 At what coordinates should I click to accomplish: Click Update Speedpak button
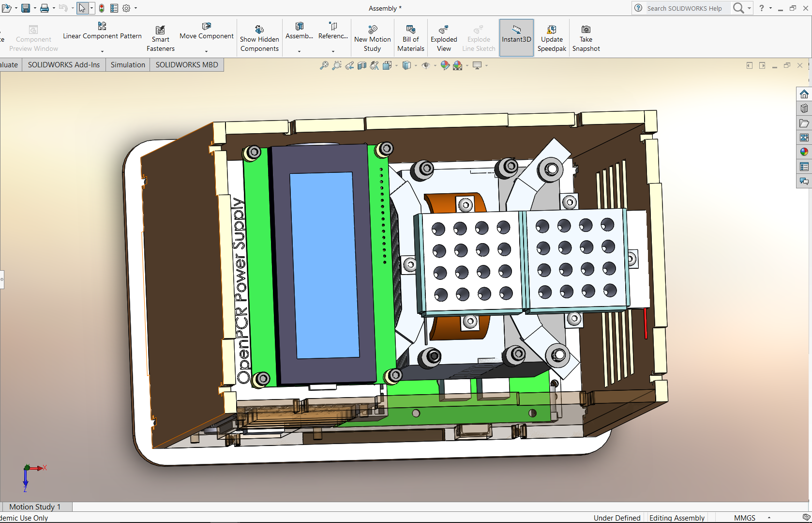[x=552, y=38]
